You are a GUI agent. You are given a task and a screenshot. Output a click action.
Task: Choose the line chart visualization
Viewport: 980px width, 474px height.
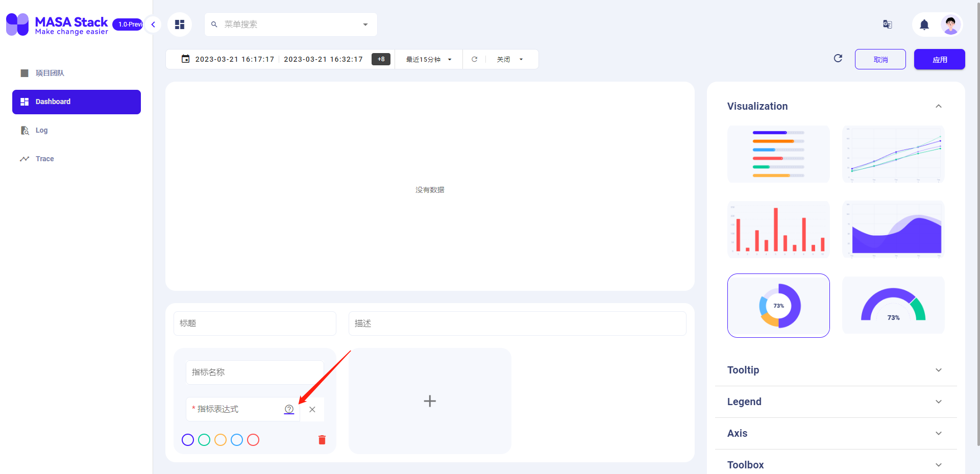(893, 154)
